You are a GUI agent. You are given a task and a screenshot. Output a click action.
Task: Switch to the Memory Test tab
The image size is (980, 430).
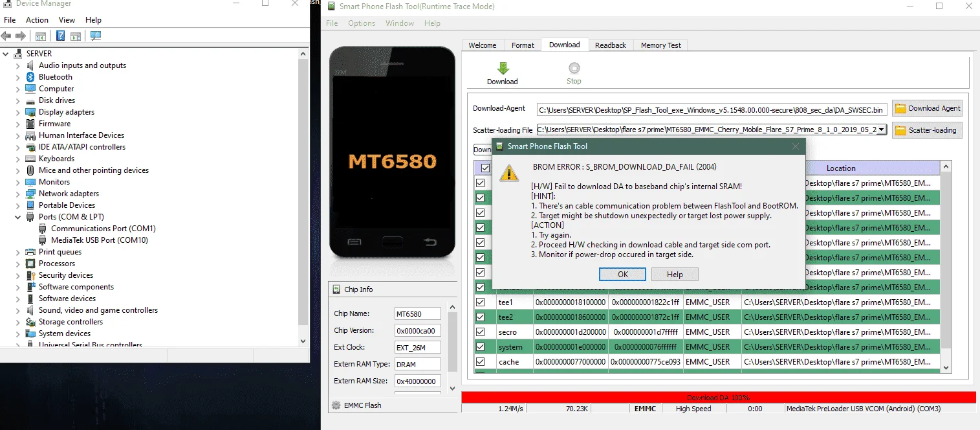coord(660,45)
